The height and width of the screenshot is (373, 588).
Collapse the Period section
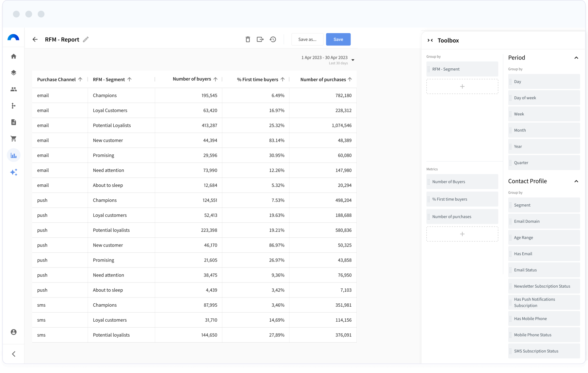[x=576, y=58]
